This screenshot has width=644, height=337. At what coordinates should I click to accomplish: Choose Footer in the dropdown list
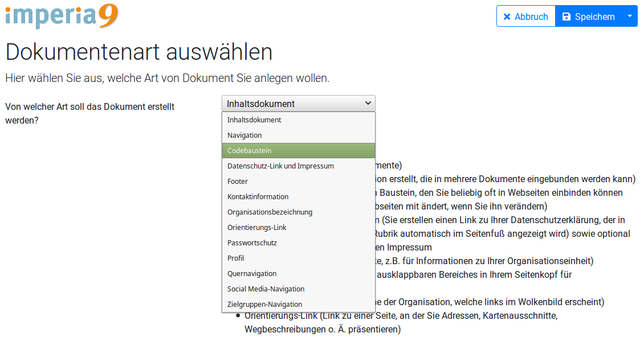(238, 182)
